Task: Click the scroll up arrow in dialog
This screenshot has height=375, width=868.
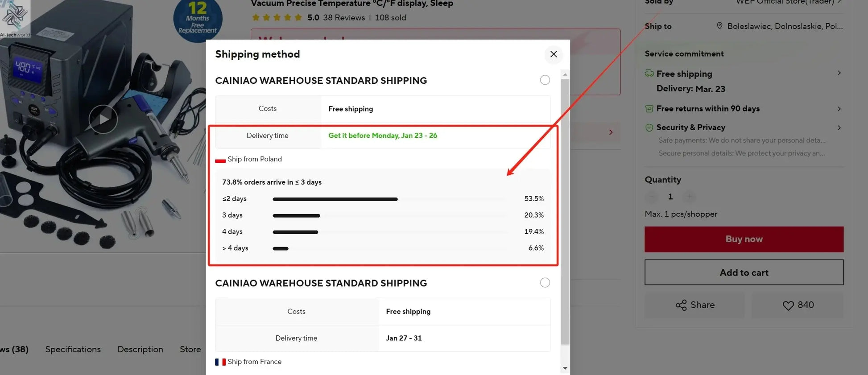Action: click(565, 74)
